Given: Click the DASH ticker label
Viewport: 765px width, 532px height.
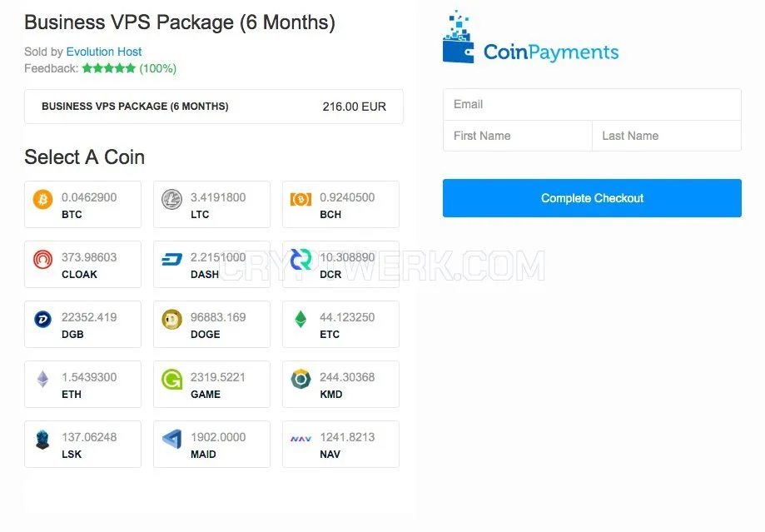Looking at the screenshot, I should point(205,274).
